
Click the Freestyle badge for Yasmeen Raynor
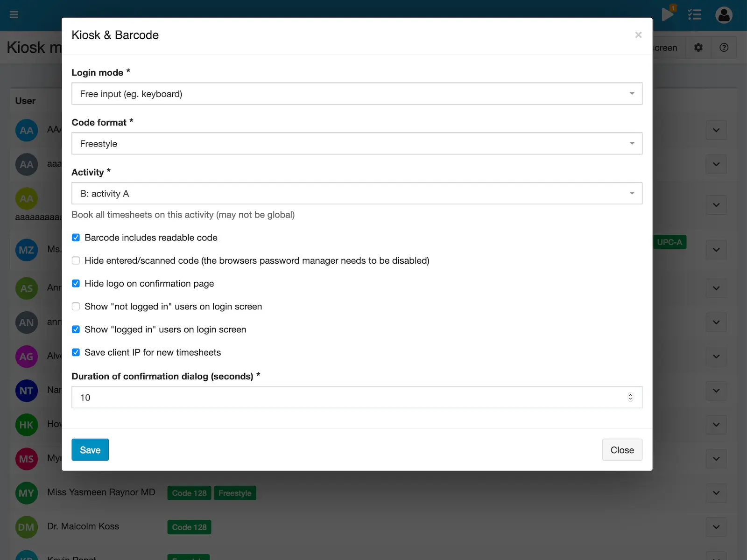[235, 493]
